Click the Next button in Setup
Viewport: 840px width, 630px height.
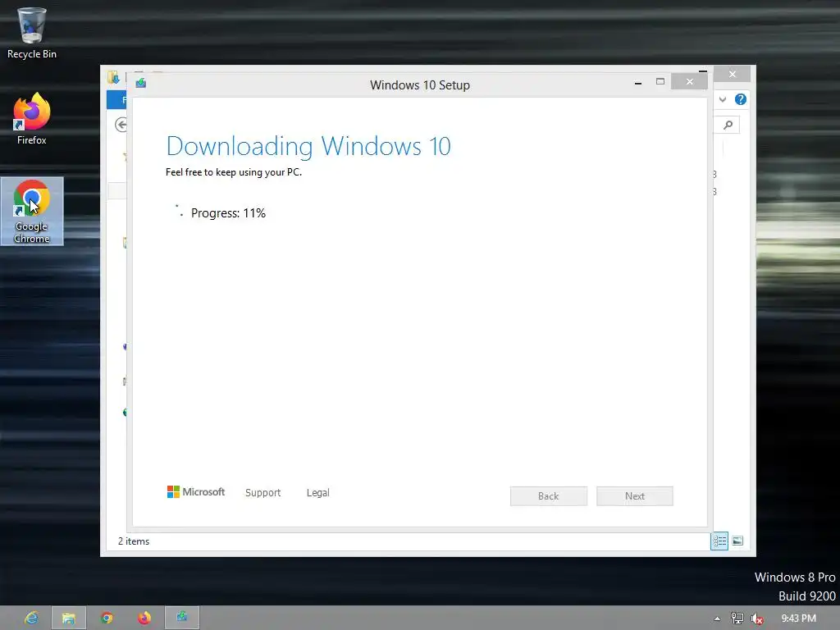coord(635,496)
